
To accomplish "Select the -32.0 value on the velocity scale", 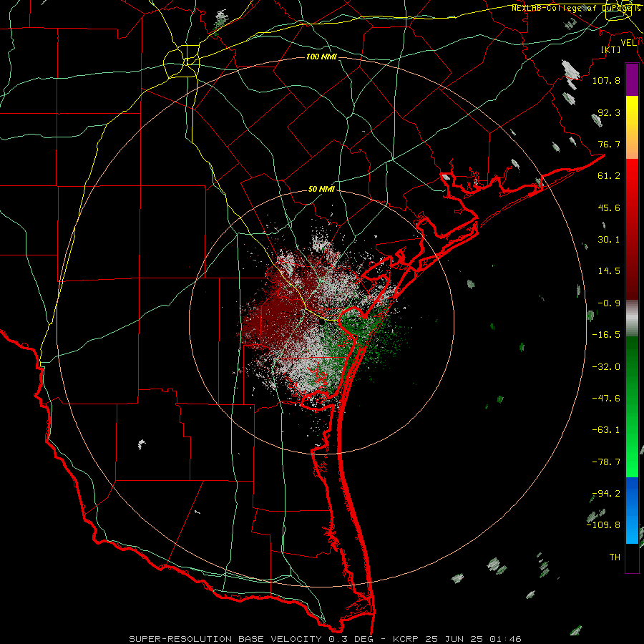I will pyautogui.click(x=606, y=367).
